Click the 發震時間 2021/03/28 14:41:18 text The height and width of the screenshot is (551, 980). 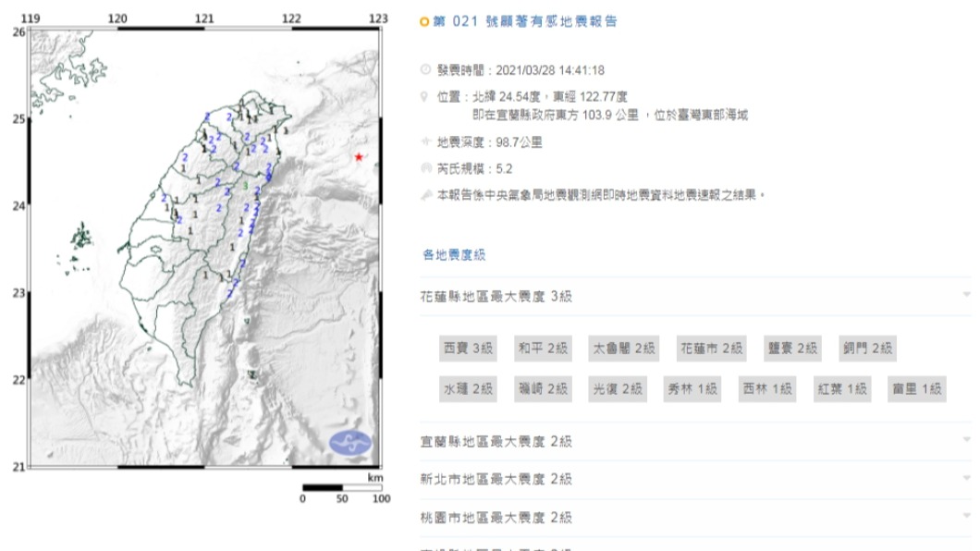click(521, 70)
